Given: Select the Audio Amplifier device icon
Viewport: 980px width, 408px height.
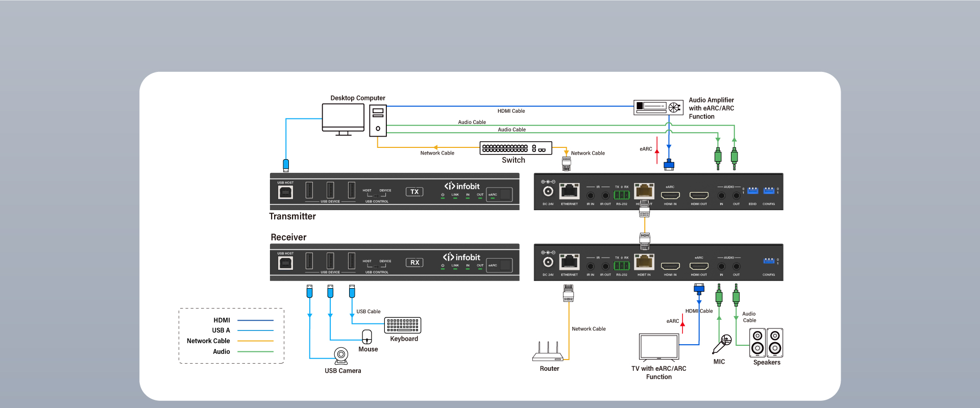Looking at the screenshot, I should [x=658, y=107].
